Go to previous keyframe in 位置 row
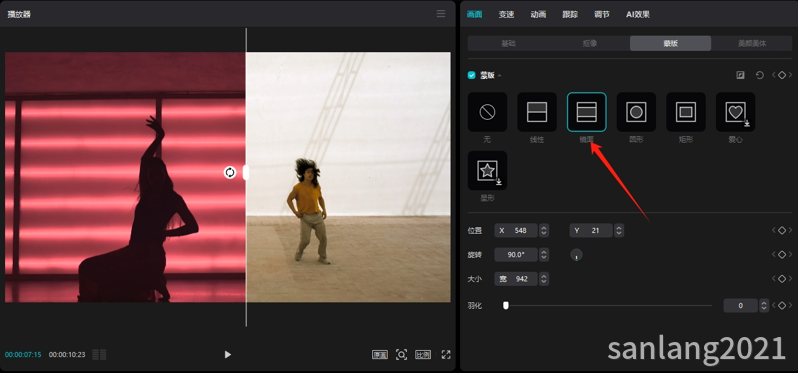This screenshot has width=798, height=373. click(774, 231)
